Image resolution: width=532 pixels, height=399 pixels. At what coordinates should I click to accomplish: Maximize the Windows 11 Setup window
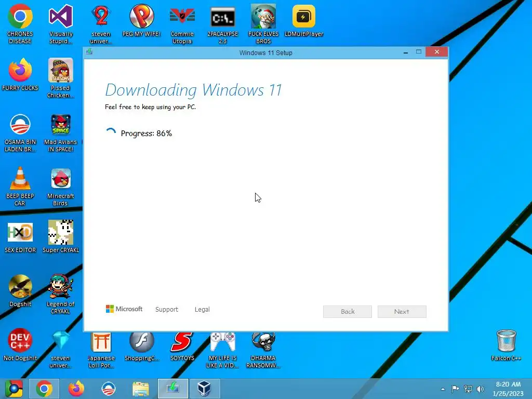[418, 52]
